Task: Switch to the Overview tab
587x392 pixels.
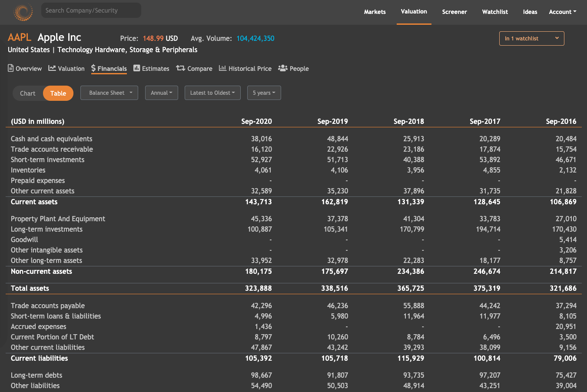Action: click(x=29, y=69)
